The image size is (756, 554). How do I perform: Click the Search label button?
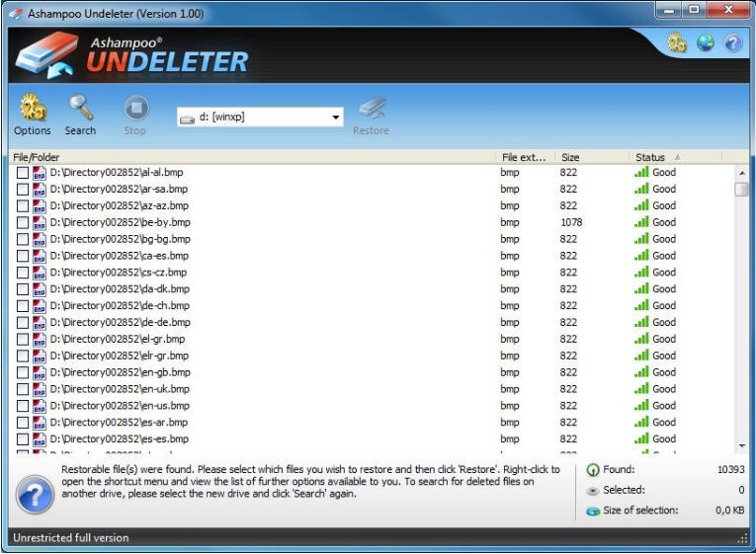tap(80, 130)
